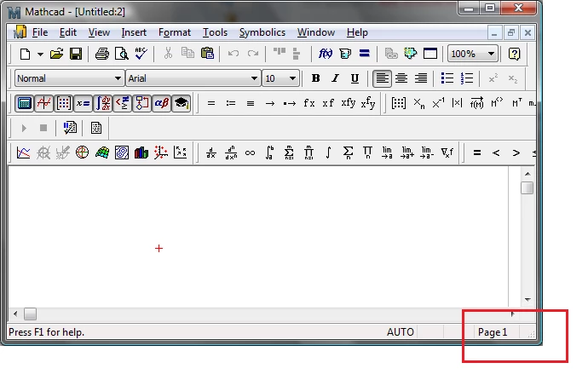Open the File menu
The width and height of the screenshot is (588, 380).
(40, 32)
